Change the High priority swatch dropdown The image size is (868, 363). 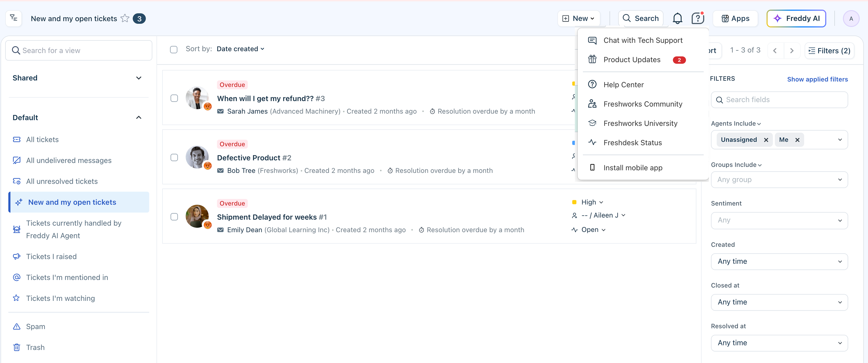[592, 202]
